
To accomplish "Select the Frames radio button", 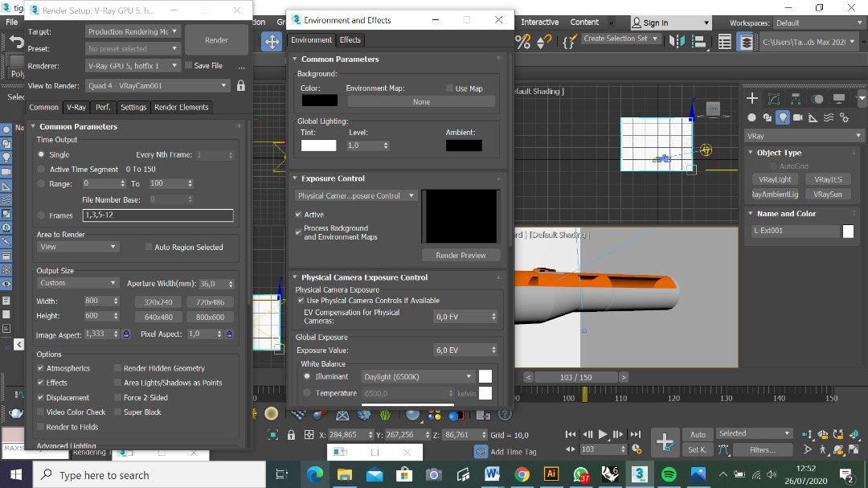I will click(x=41, y=215).
